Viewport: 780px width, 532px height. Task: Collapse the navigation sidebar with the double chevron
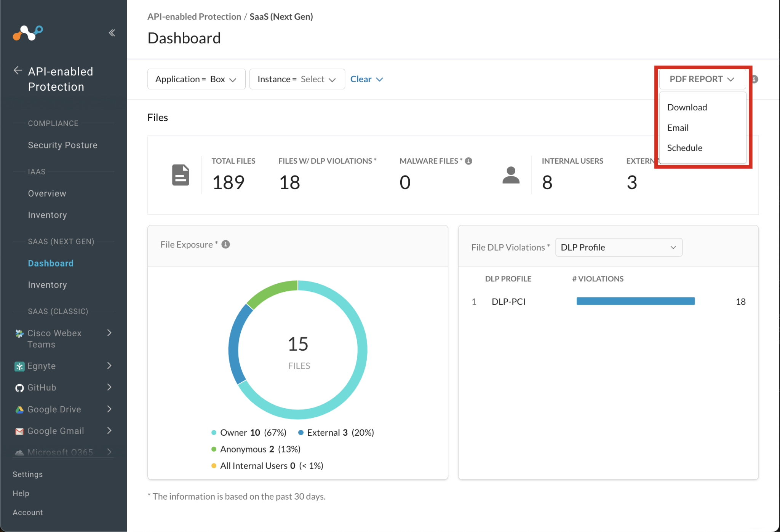(112, 33)
